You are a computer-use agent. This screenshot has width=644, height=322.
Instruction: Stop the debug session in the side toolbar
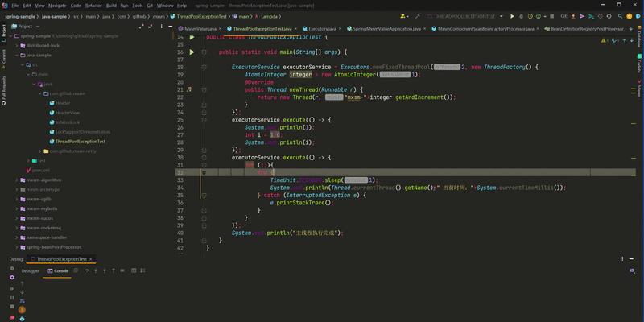tap(12, 307)
